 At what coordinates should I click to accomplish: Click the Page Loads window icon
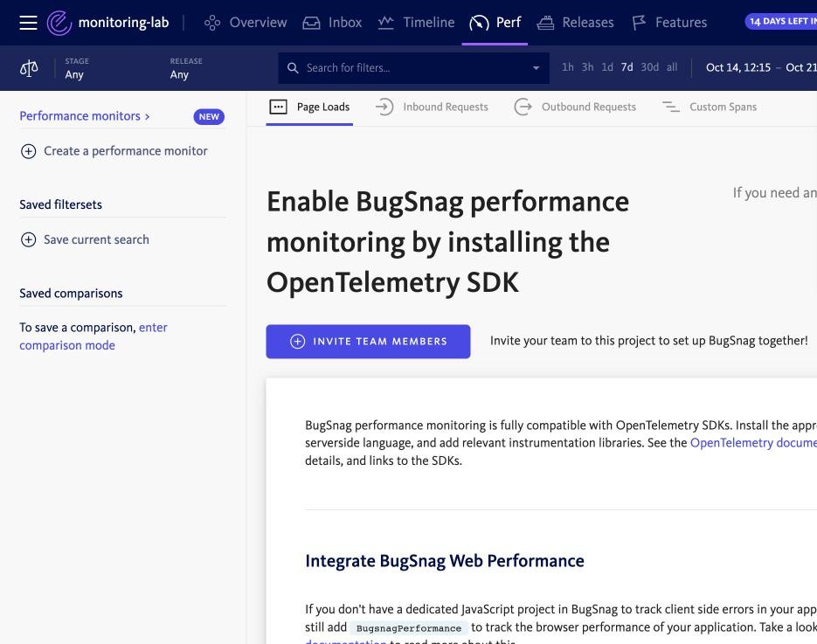[278, 107]
